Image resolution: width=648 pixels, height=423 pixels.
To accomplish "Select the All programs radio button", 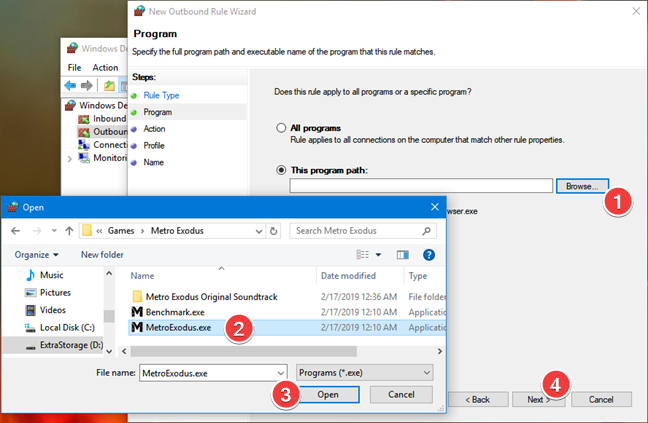I will click(x=281, y=128).
